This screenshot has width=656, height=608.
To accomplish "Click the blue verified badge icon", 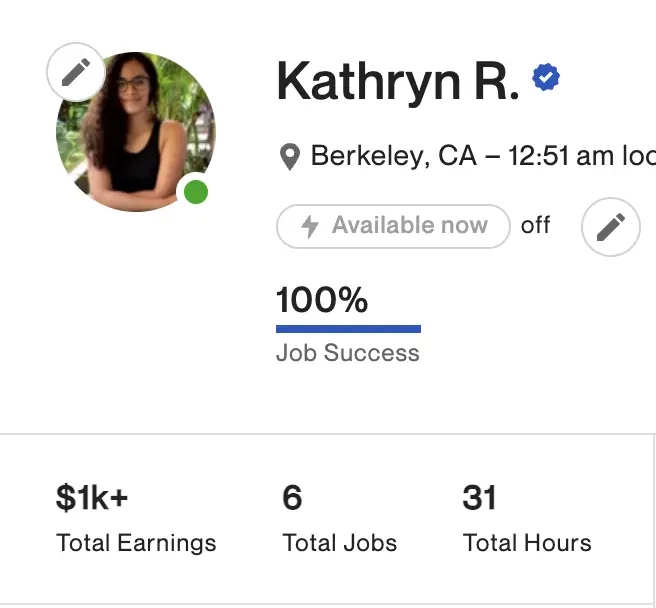I will pyautogui.click(x=546, y=77).
